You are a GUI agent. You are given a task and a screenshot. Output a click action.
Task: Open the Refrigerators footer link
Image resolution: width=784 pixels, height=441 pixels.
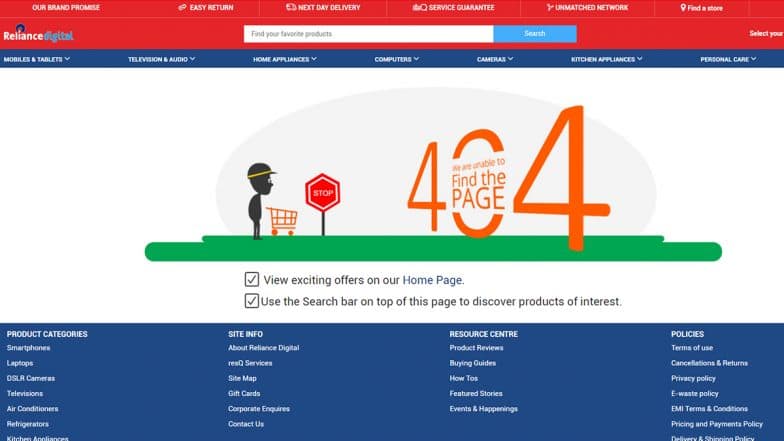[28, 424]
